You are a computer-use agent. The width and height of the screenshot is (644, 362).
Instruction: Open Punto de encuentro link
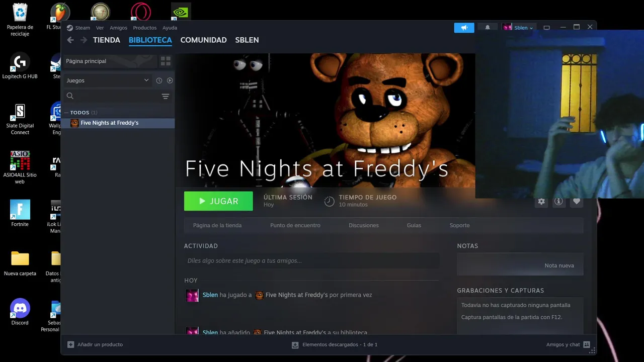295,225
